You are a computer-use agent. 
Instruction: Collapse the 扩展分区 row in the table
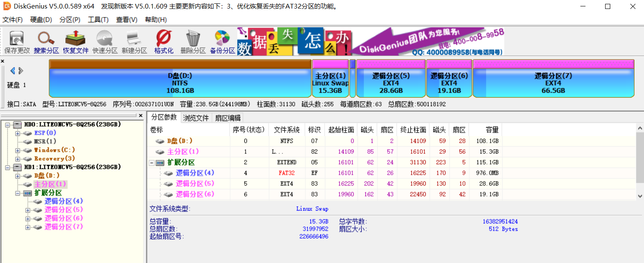pyautogui.click(x=152, y=162)
